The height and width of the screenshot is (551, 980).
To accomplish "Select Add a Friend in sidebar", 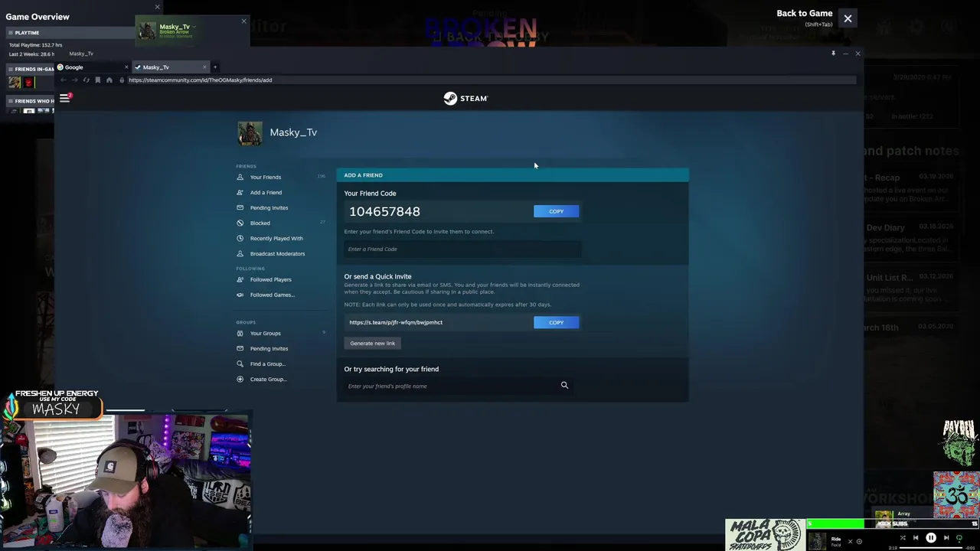I will click(266, 192).
